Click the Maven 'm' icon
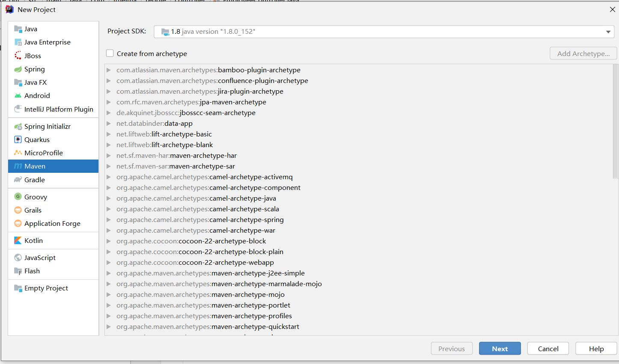The width and height of the screenshot is (619, 364). point(18,166)
